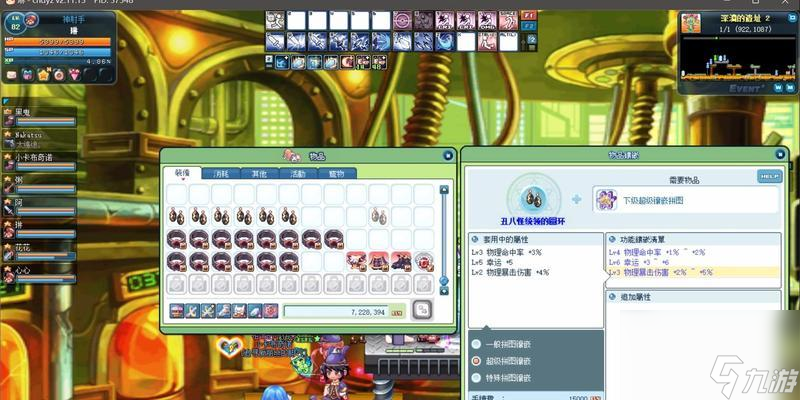Click the sort button right of the meso field
Image resolution: width=800 pixels, height=400 pixels.
pyautogui.click(x=422, y=310)
